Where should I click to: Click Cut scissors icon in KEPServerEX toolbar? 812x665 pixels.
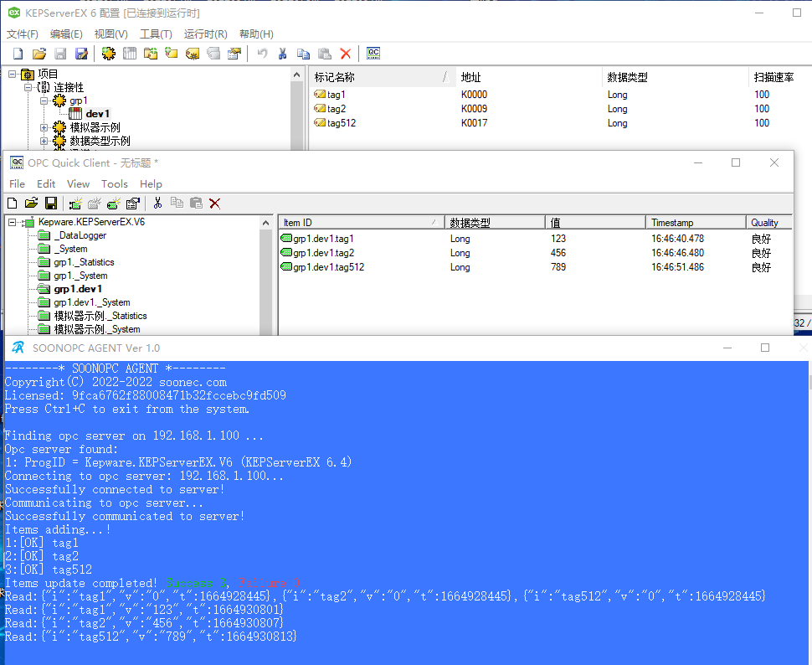point(282,54)
